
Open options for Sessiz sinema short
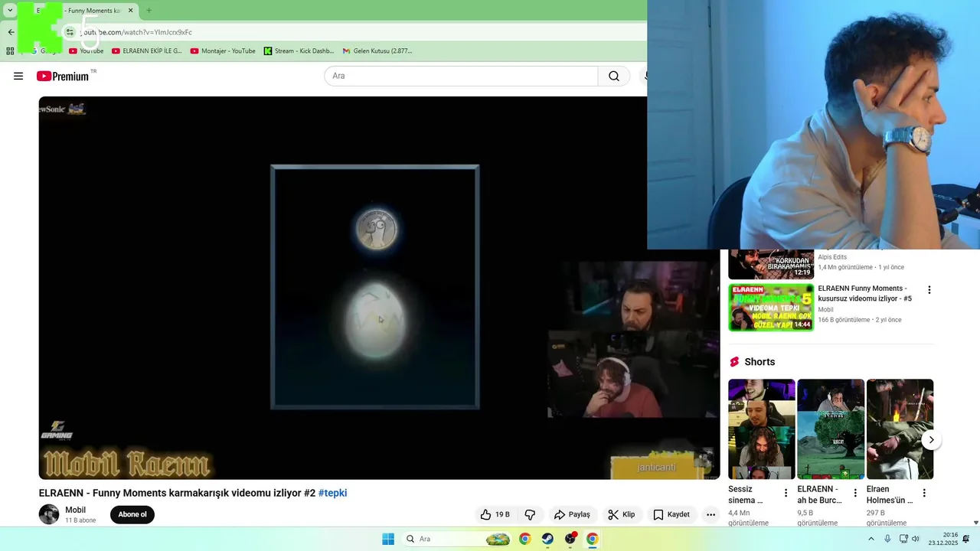click(x=786, y=494)
